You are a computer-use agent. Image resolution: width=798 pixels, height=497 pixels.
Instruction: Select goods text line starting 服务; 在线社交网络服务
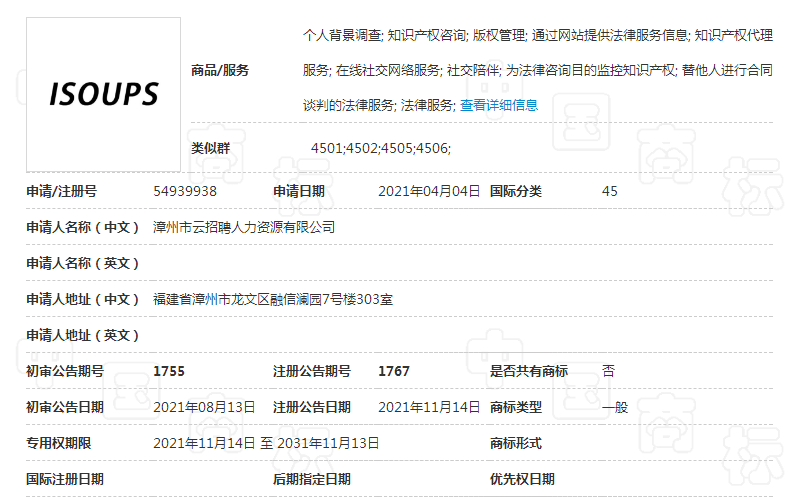pos(538,70)
